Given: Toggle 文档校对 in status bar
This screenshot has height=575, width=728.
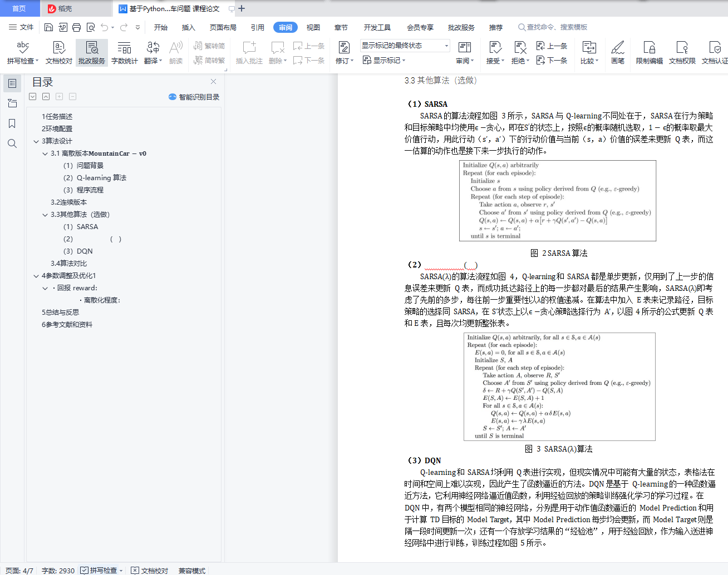Looking at the screenshot, I should click(x=150, y=571).
